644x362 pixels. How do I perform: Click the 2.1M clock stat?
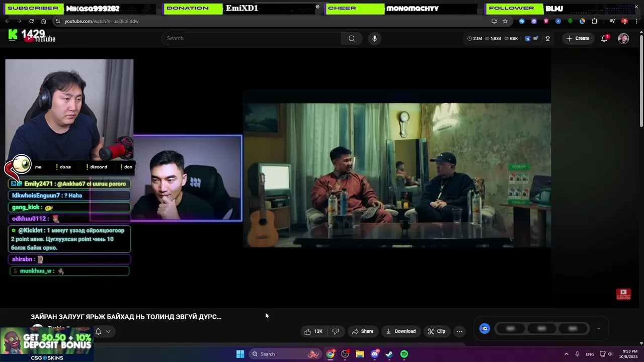[474, 38]
